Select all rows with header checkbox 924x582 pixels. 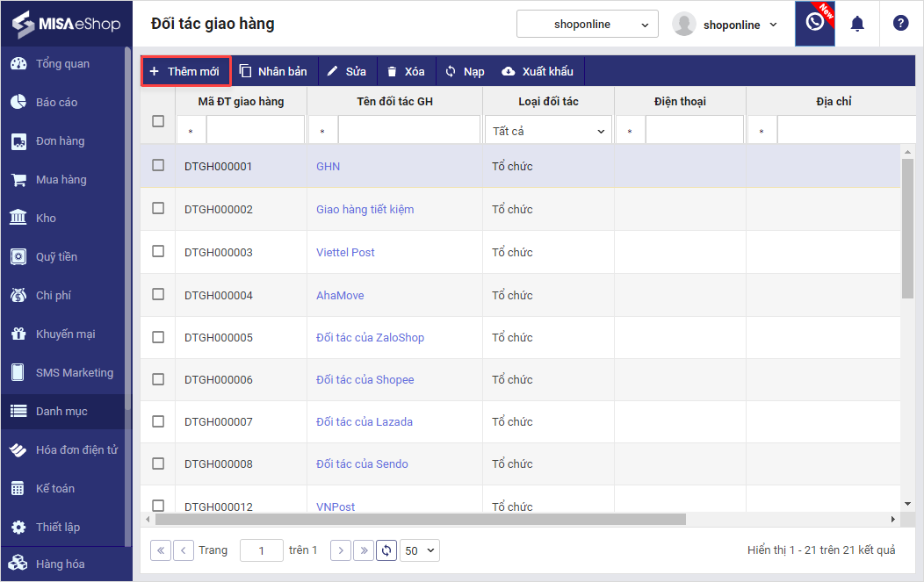[158, 121]
